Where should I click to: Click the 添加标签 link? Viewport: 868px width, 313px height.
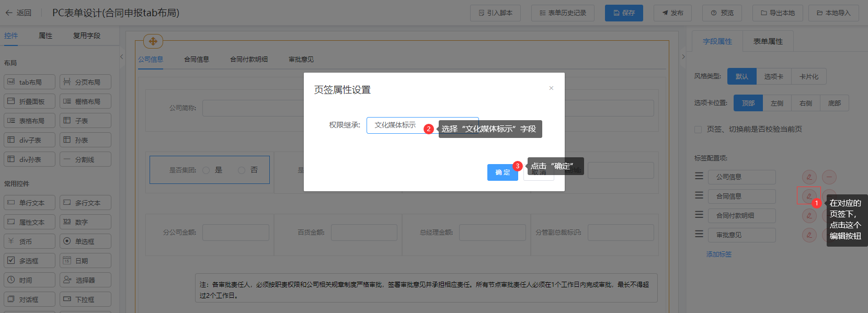pyautogui.click(x=719, y=254)
